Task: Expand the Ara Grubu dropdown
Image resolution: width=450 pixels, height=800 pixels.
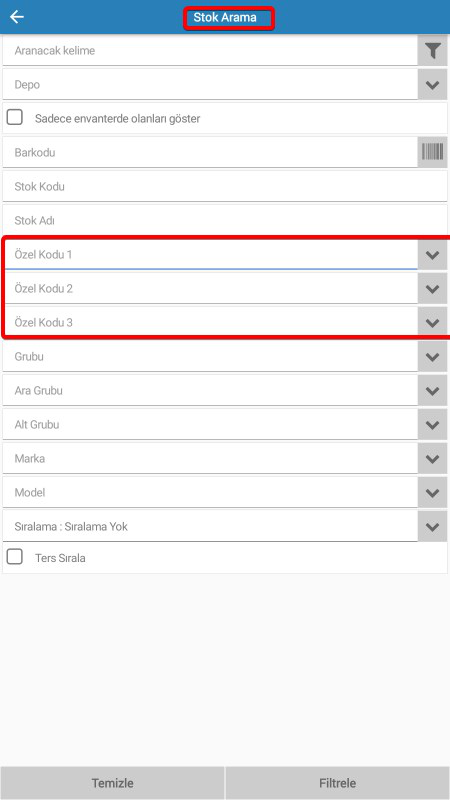Action: point(433,391)
